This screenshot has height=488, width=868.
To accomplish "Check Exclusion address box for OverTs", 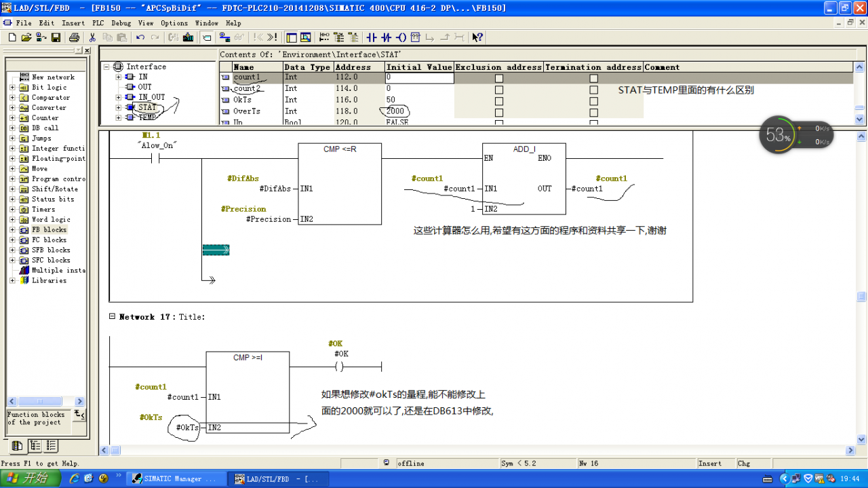I will (x=499, y=113).
